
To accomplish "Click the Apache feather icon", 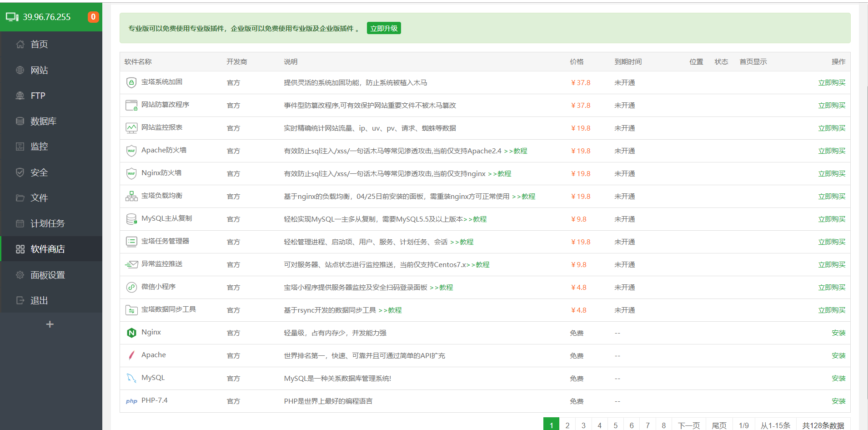I will [x=131, y=355].
